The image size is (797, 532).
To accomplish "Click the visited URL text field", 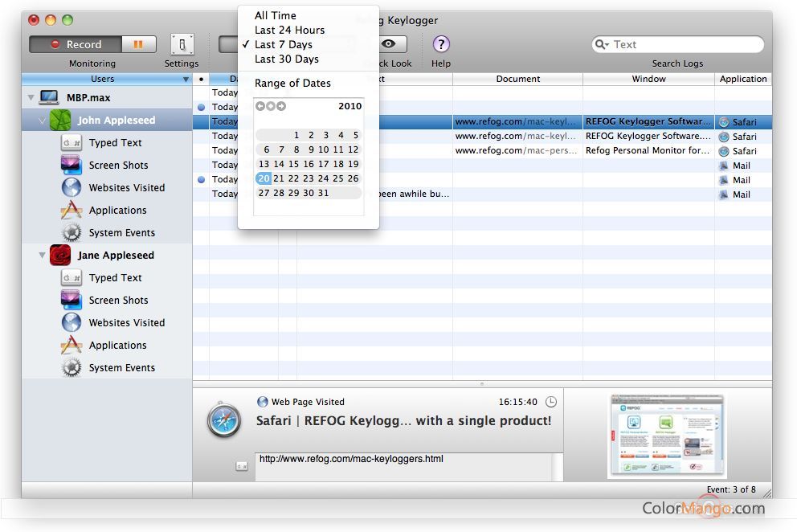I will click(x=403, y=466).
